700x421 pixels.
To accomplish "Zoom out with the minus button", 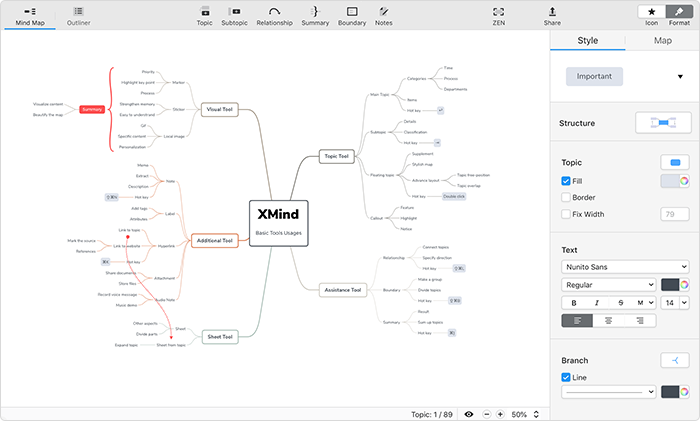I will (487, 414).
